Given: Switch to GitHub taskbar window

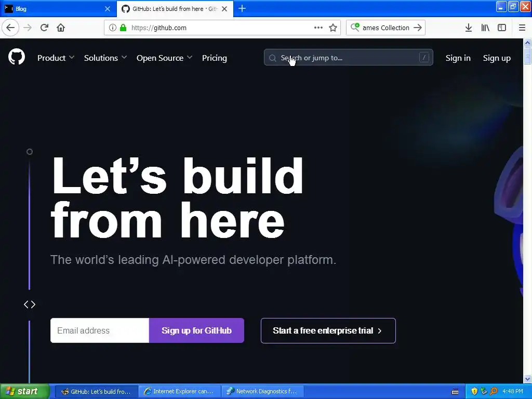Looking at the screenshot, I should point(96,391).
